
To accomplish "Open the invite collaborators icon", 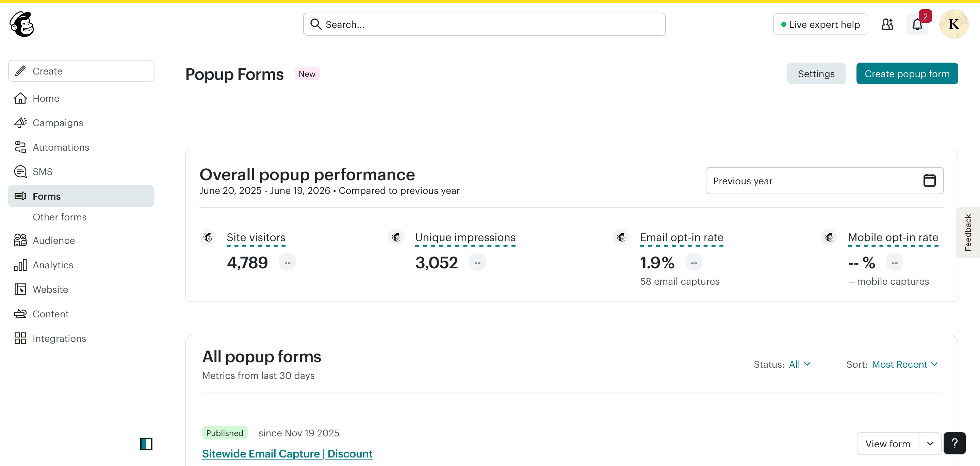I will (x=887, y=24).
